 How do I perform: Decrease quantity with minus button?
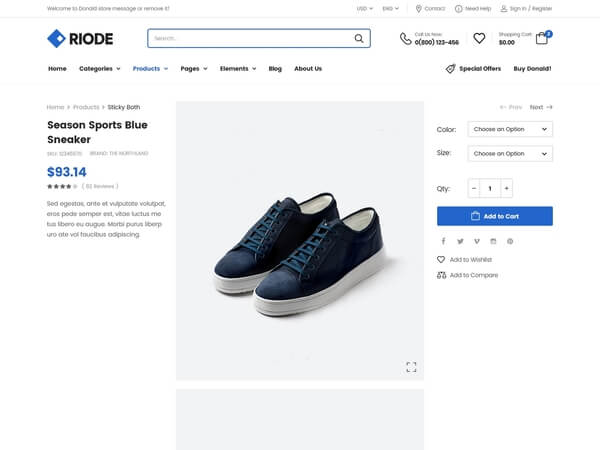pyautogui.click(x=474, y=188)
